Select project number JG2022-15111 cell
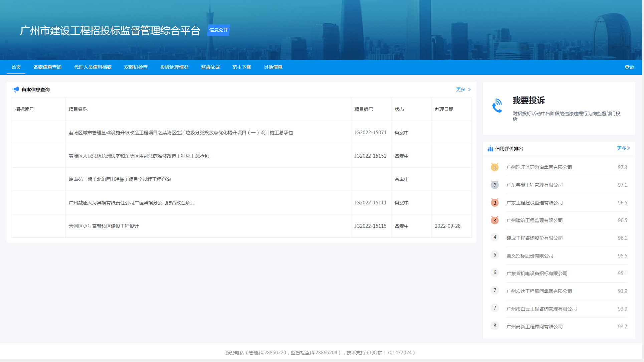The width and height of the screenshot is (644, 362). pos(370,203)
